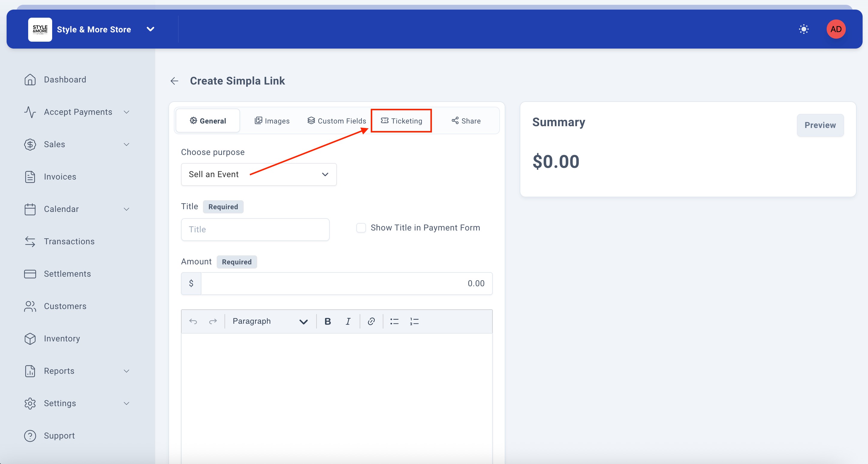This screenshot has height=464, width=868.
Task: Enable Show Title in Payment Form checkbox
Action: pos(361,228)
